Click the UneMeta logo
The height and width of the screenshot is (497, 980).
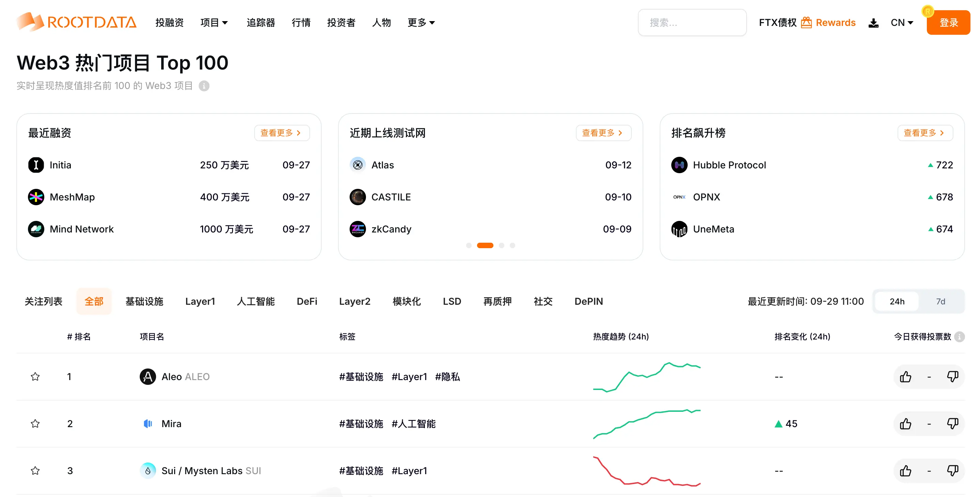679,229
